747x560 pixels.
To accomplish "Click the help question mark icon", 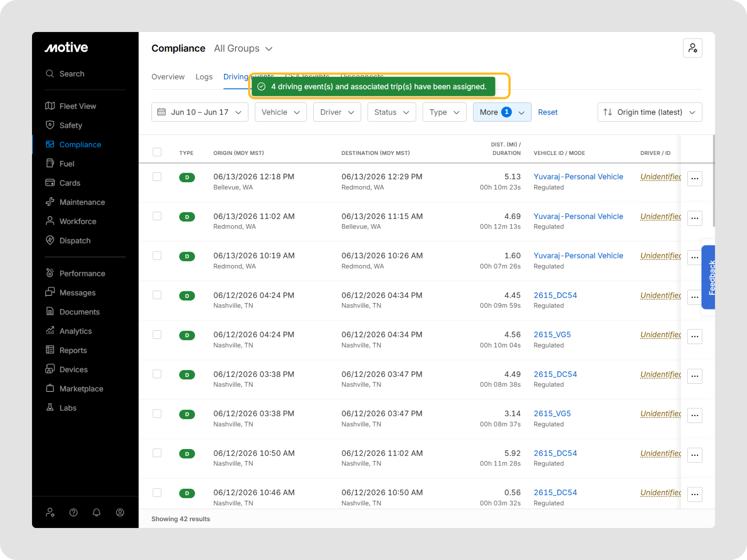I will tap(73, 513).
